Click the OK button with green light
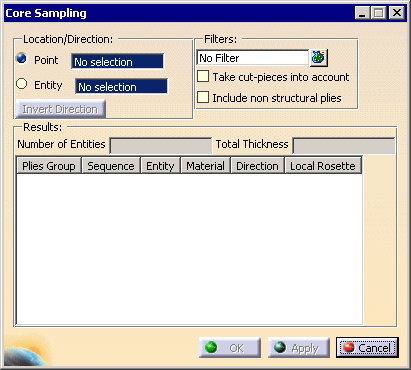This screenshot has height=370, width=411. click(x=230, y=348)
